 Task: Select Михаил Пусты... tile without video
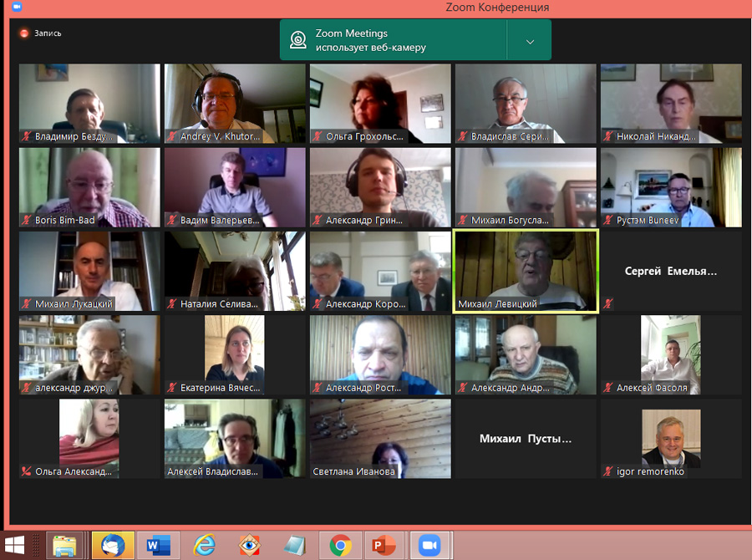click(526, 438)
